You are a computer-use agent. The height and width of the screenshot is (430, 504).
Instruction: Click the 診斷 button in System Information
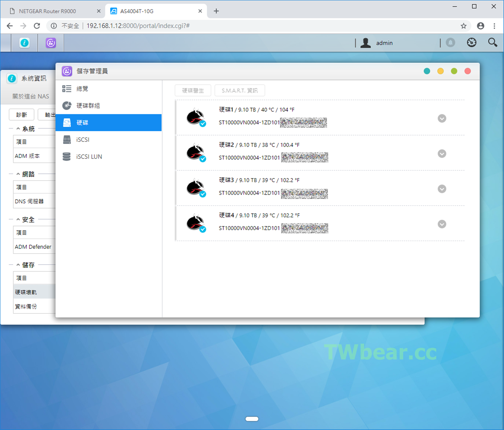click(x=21, y=115)
